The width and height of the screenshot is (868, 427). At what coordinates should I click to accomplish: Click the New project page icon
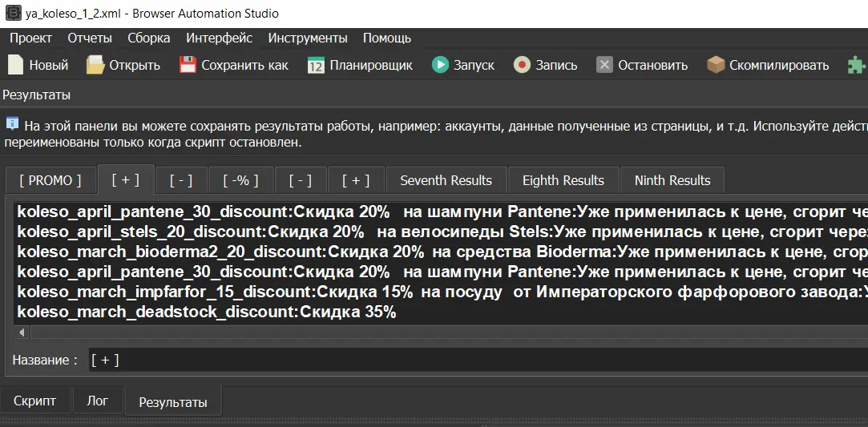click(15, 65)
